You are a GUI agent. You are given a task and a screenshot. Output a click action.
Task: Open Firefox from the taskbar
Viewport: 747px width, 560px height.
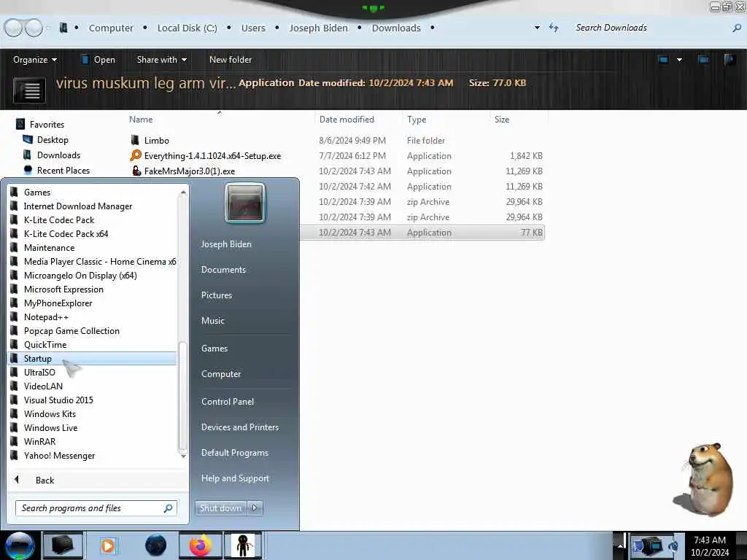tap(200, 545)
